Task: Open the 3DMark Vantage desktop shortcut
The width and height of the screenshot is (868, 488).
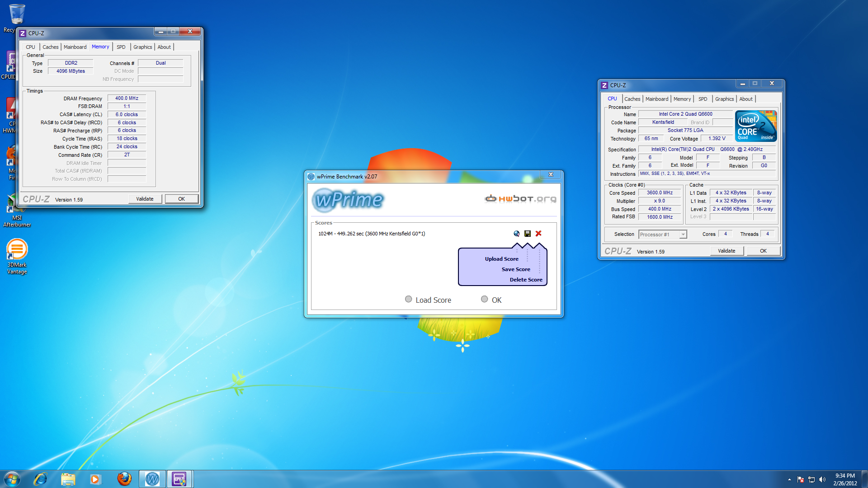Action: [17, 257]
